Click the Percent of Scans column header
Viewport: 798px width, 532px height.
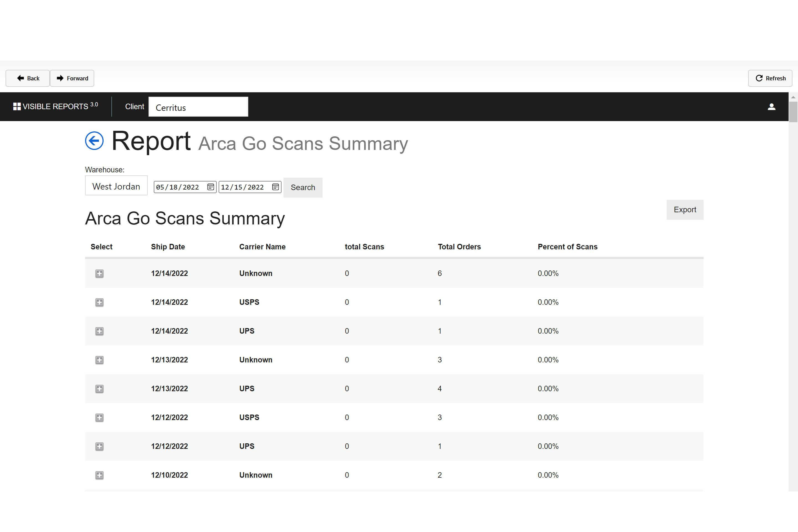(x=568, y=247)
